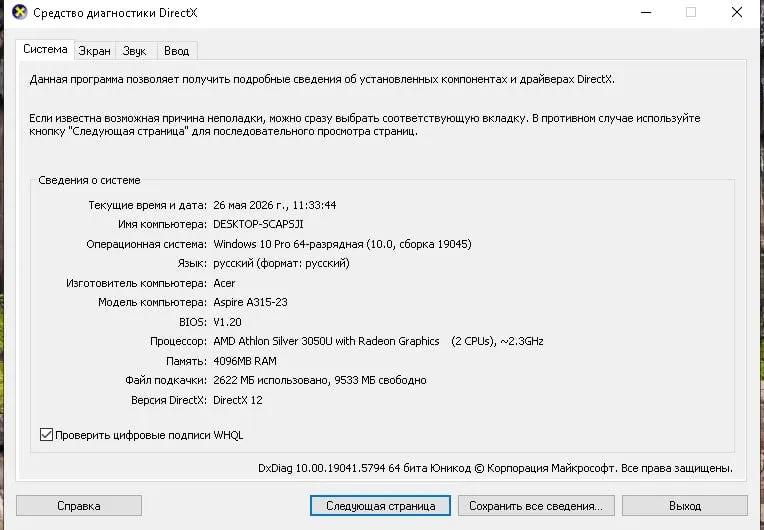Click the DirectX diagnostic tool title icon
The height and width of the screenshot is (530, 764).
tap(19, 12)
